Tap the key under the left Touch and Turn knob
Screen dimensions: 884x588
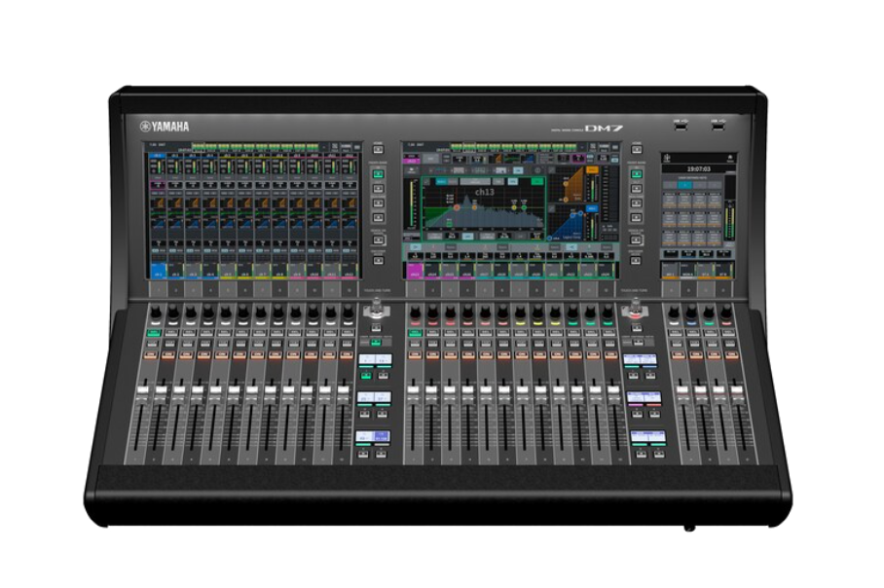point(376,327)
